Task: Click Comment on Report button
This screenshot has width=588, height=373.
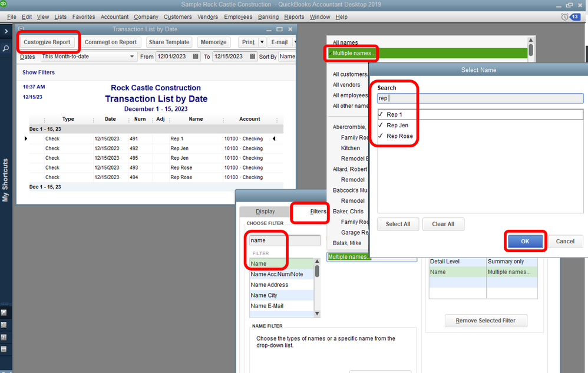Action: 111,42
